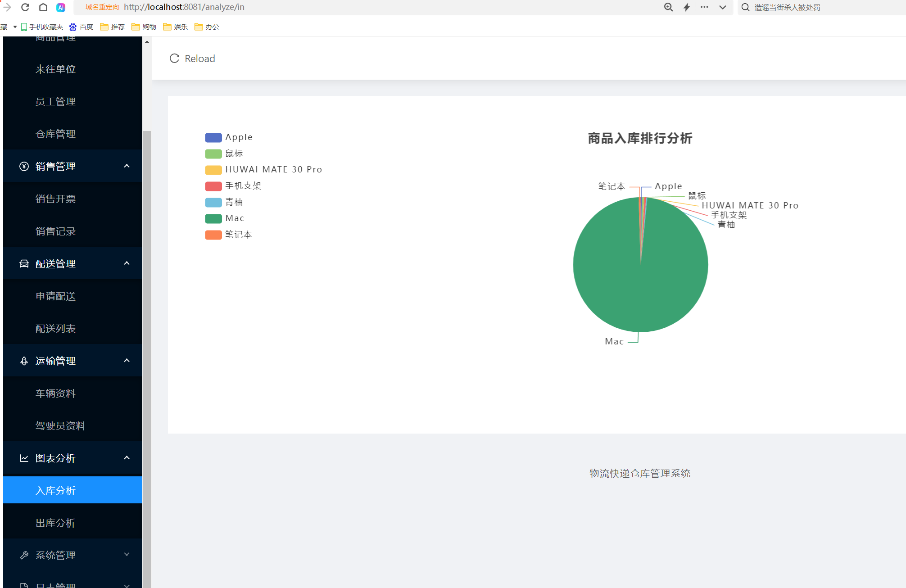Click the 图表分析 chart icon
This screenshot has height=588, width=906.
[x=23, y=457]
